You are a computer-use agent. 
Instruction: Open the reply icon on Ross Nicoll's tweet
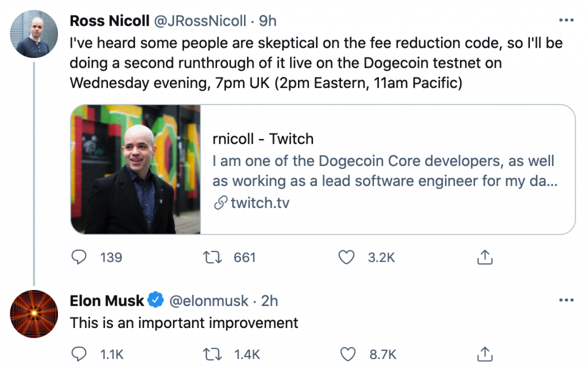pos(80,257)
